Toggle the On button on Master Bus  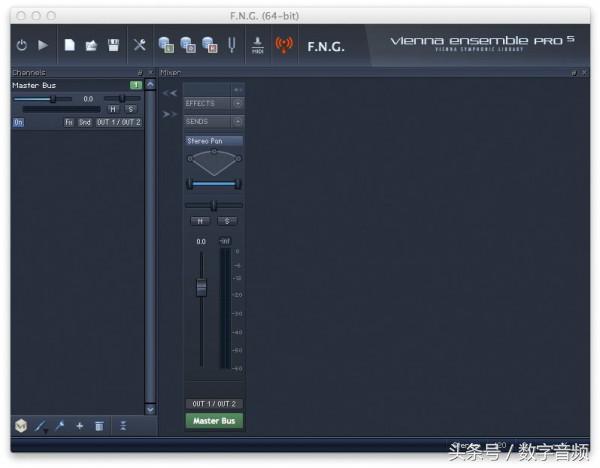pyautogui.click(x=18, y=122)
